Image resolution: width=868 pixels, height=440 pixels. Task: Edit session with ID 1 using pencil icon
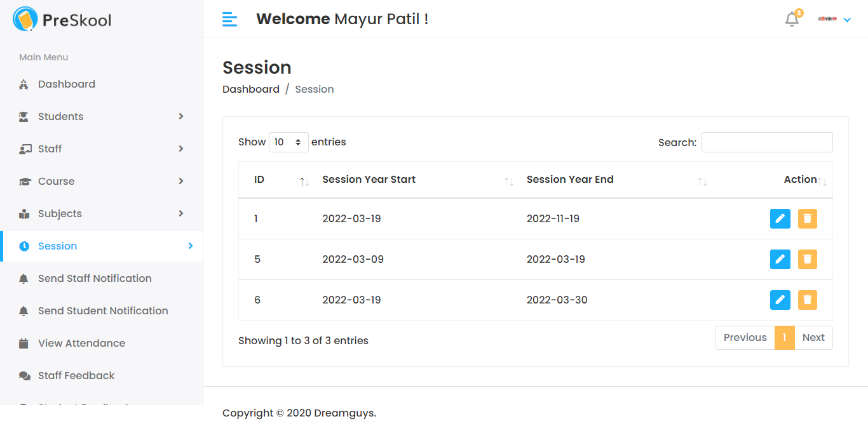pos(780,218)
